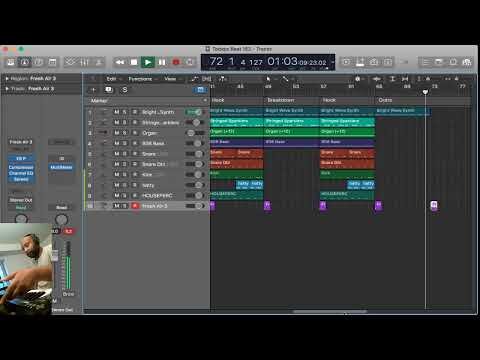Open the List Editors button
480x360 pixels.
[426, 62]
